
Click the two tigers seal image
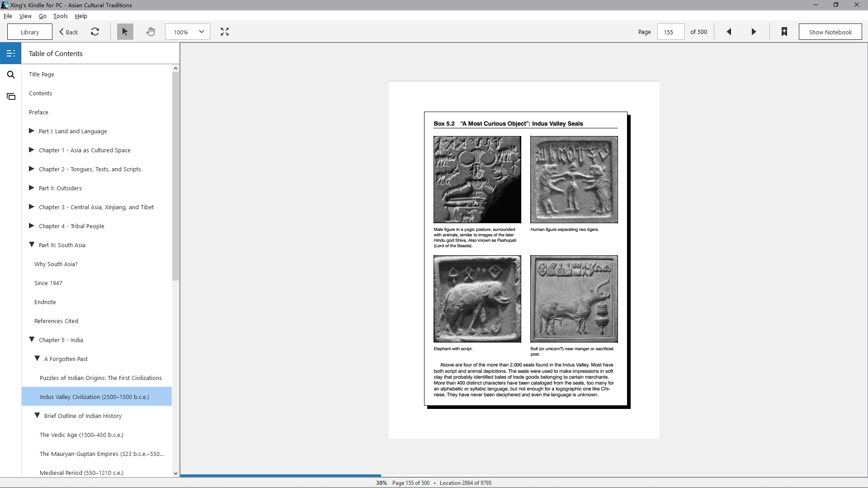(x=574, y=179)
